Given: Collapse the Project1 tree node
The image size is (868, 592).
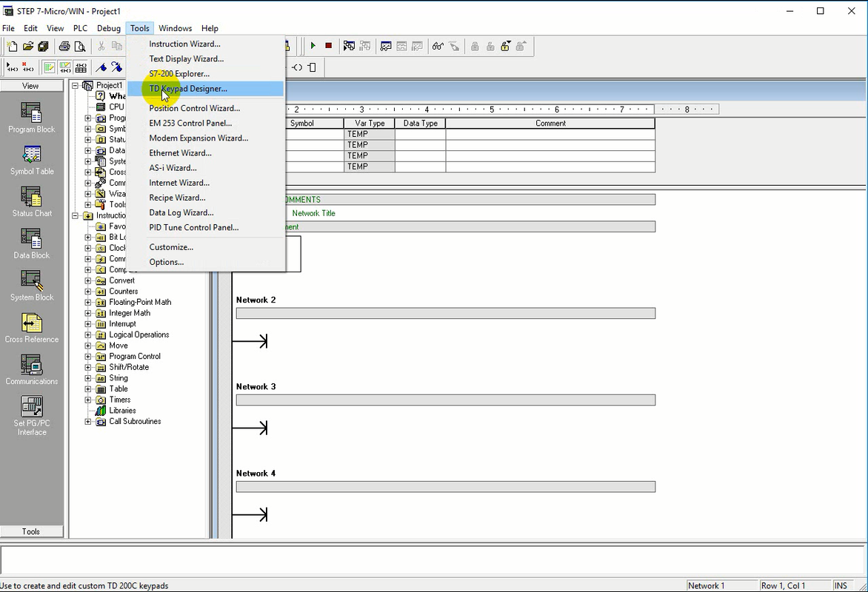Looking at the screenshot, I should pyautogui.click(x=76, y=85).
